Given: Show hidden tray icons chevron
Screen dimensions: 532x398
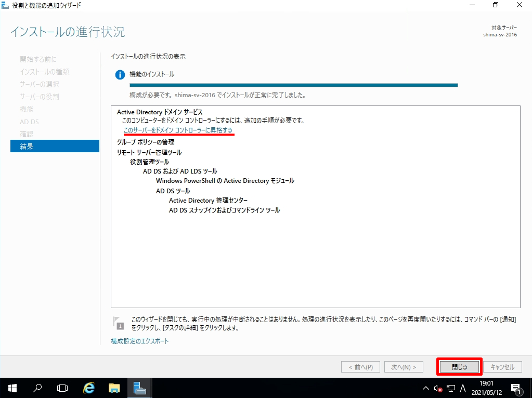Looking at the screenshot, I should pos(425,389).
